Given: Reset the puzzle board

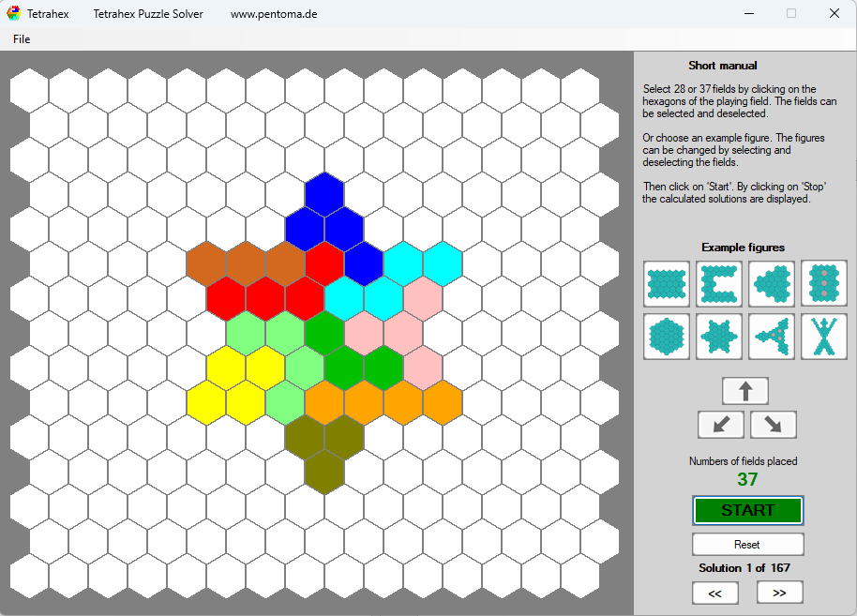Looking at the screenshot, I should (x=747, y=544).
